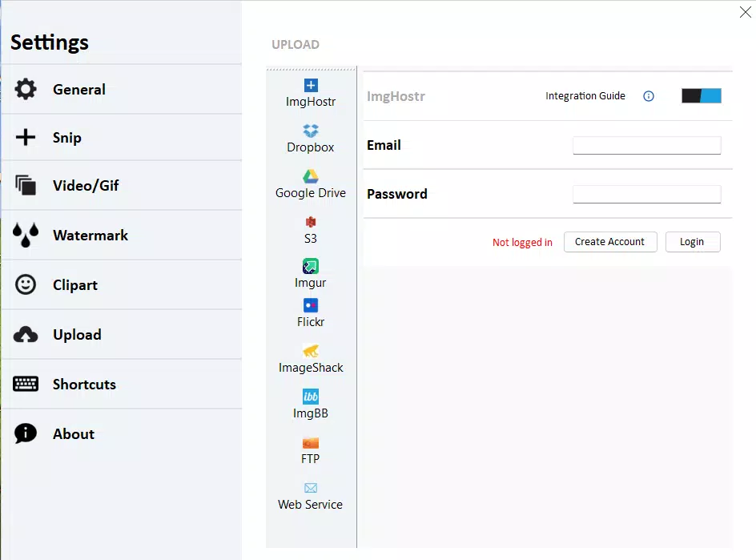Open the Integration Guide info icon
Viewport: 756px width, 560px height.
(x=649, y=96)
